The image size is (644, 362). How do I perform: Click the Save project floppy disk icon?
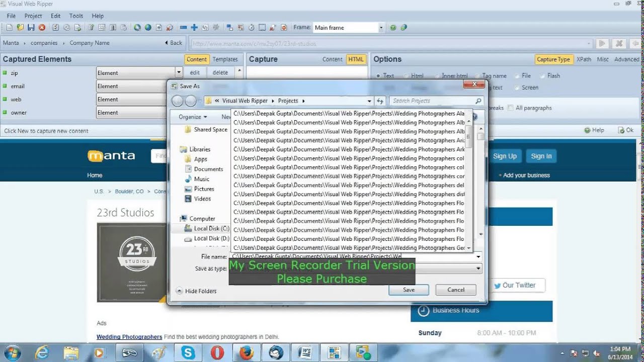click(x=31, y=28)
